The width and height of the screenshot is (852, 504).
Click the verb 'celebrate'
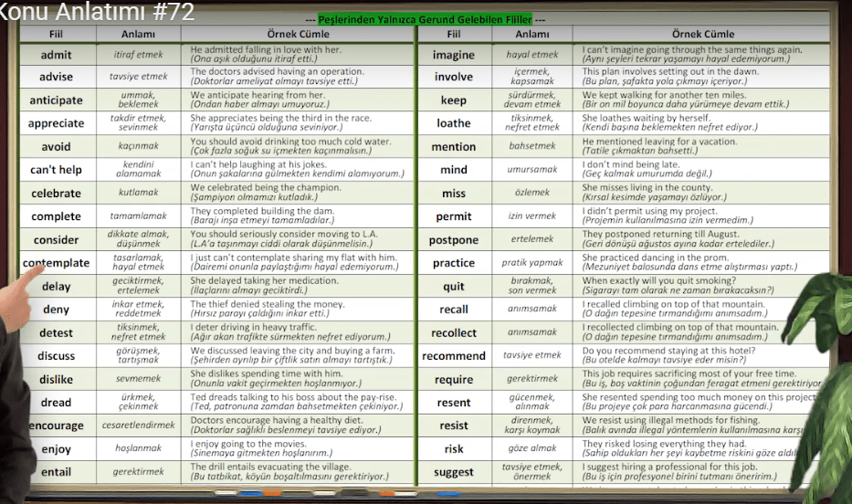56,194
